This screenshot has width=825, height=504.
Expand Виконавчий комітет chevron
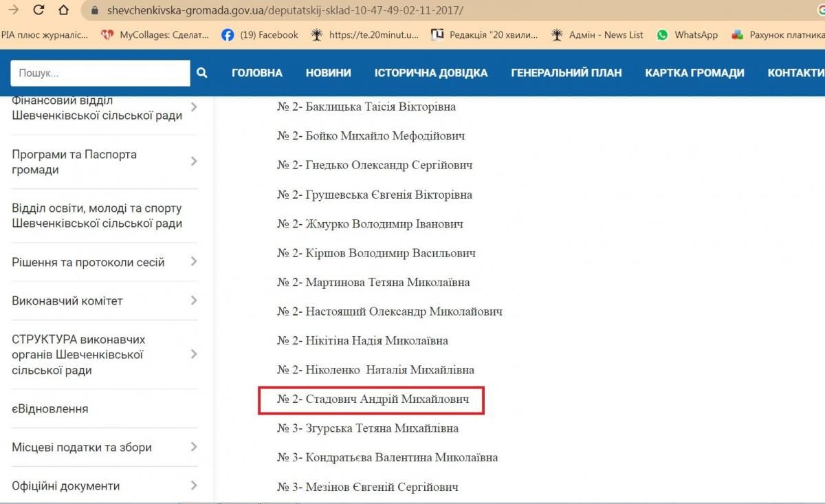(x=194, y=300)
